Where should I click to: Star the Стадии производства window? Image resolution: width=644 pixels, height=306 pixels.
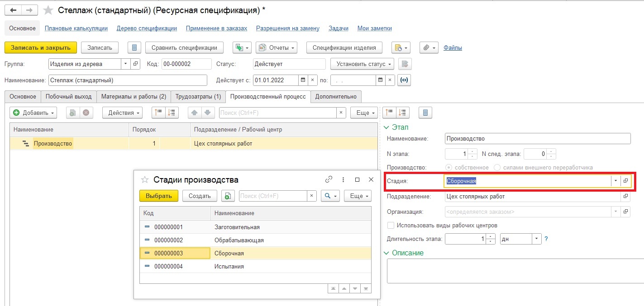click(x=145, y=179)
